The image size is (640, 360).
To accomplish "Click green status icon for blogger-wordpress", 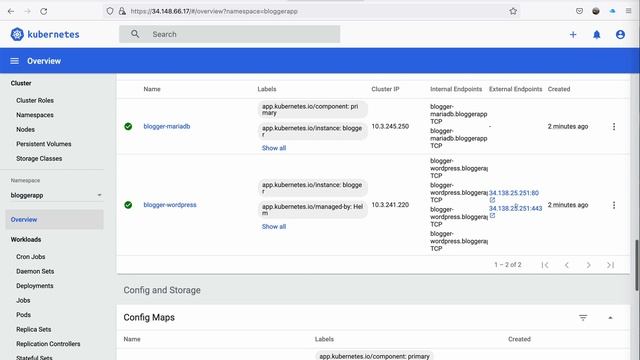I will (128, 205).
